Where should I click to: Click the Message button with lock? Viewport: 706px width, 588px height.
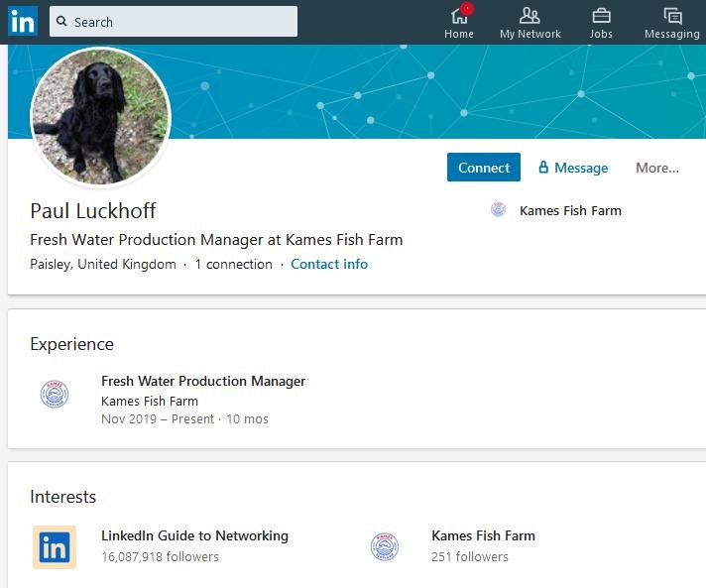pyautogui.click(x=573, y=168)
